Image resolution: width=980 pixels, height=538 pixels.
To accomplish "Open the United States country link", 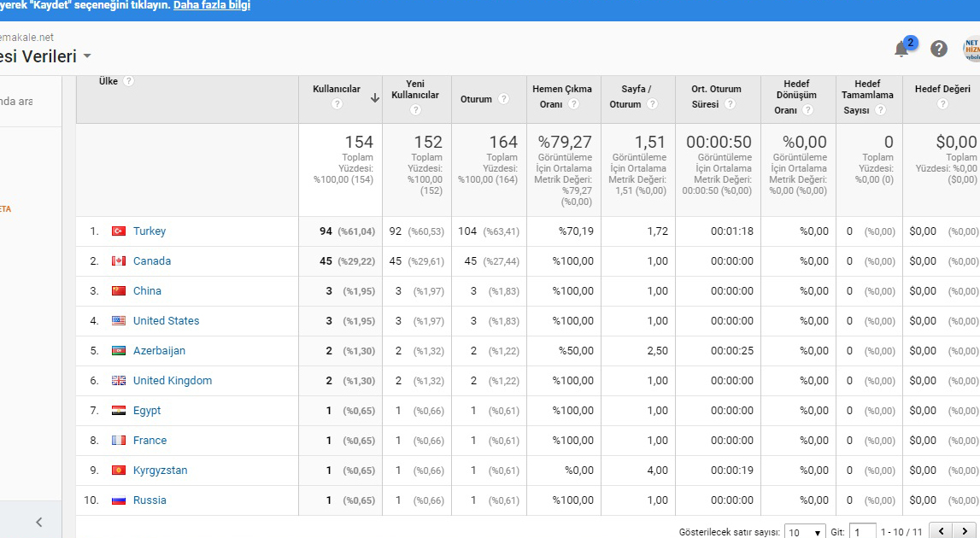I will (x=167, y=321).
